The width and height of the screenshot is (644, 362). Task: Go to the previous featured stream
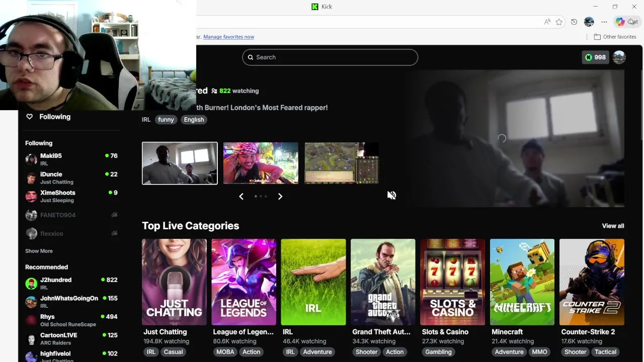241,197
